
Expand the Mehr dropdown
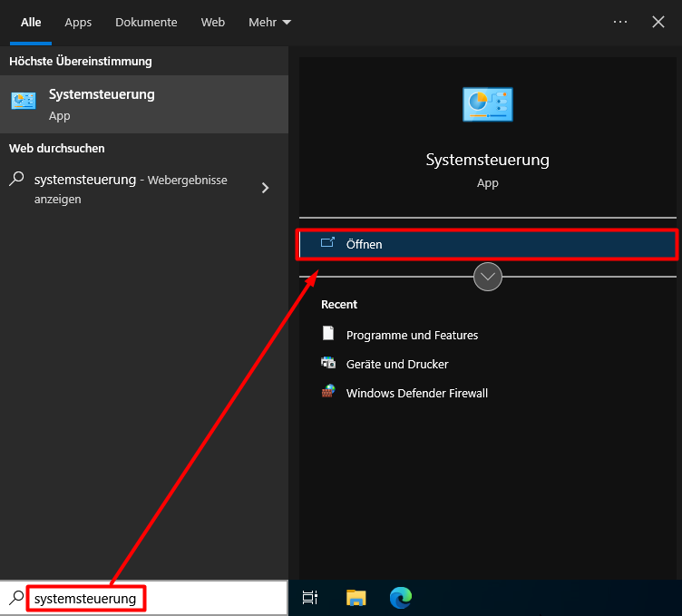(270, 23)
